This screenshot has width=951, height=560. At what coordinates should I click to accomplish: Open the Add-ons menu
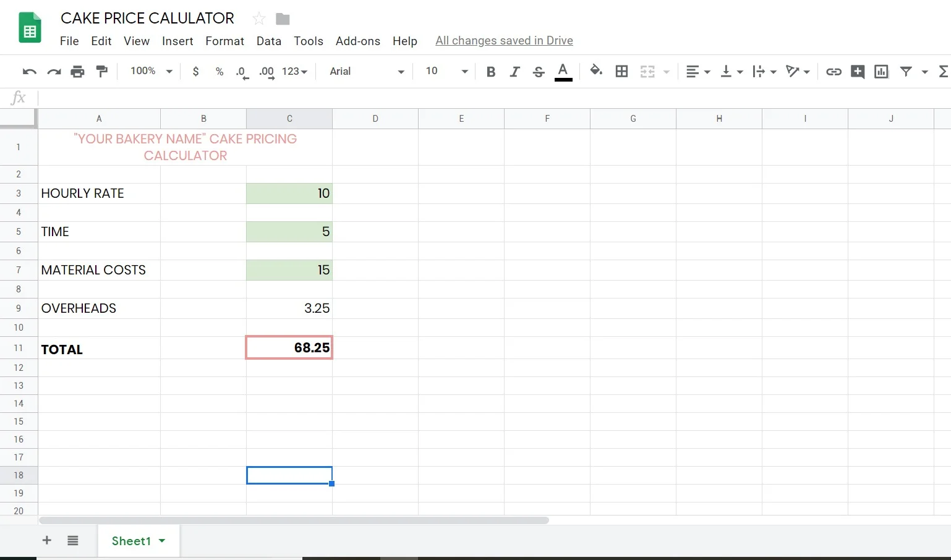pyautogui.click(x=357, y=41)
